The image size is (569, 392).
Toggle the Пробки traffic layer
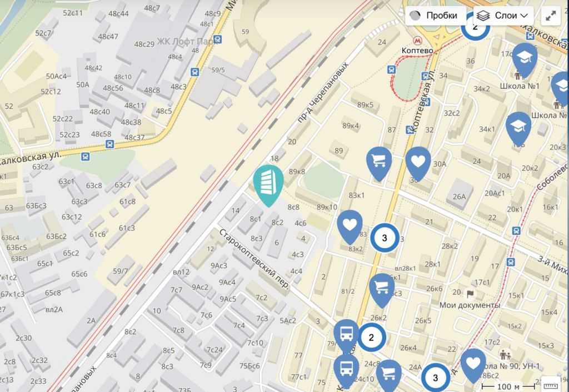click(x=436, y=16)
